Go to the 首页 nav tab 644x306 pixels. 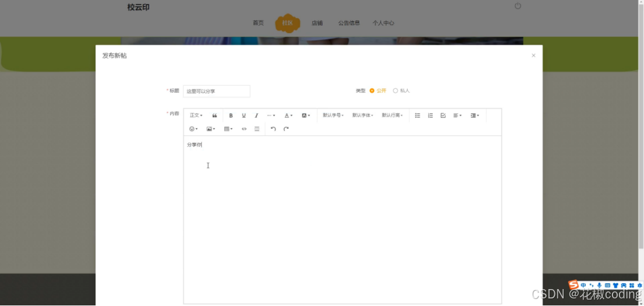coord(258,23)
